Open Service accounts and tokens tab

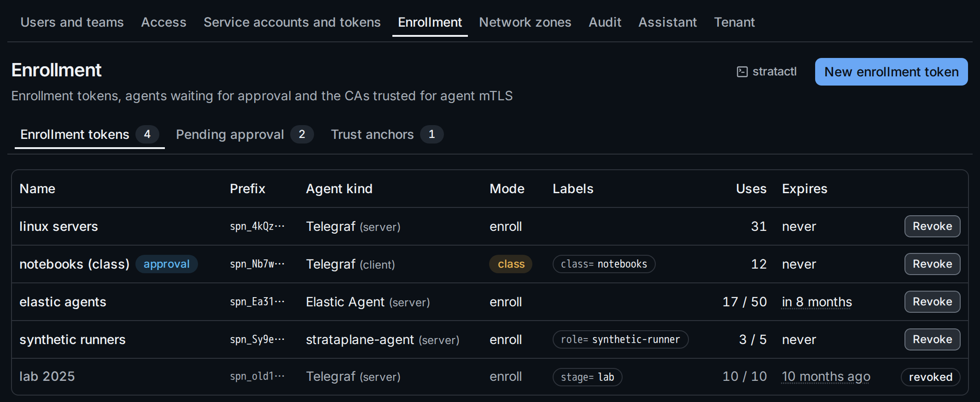[292, 22]
